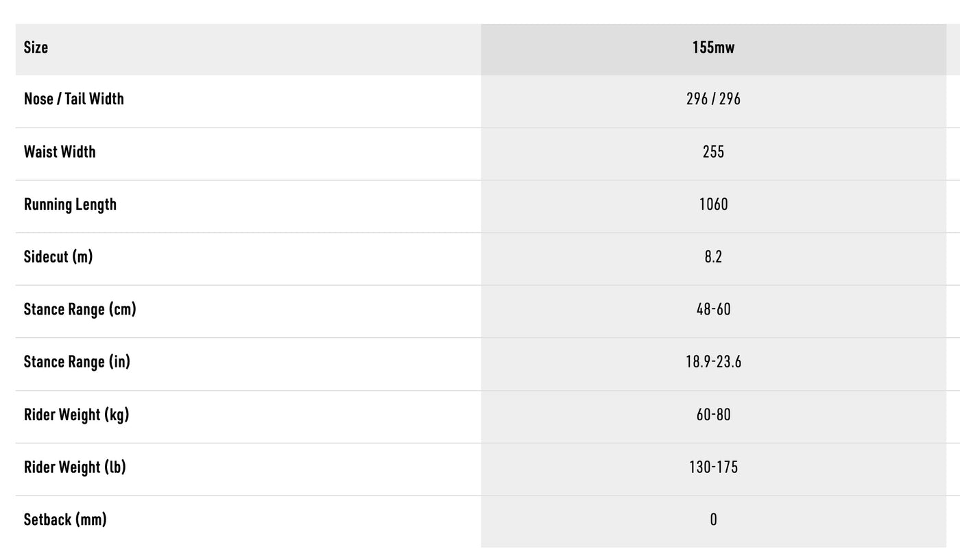Click the Setback (mm) row label
The width and height of the screenshot is (960, 560).
(x=65, y=520)
